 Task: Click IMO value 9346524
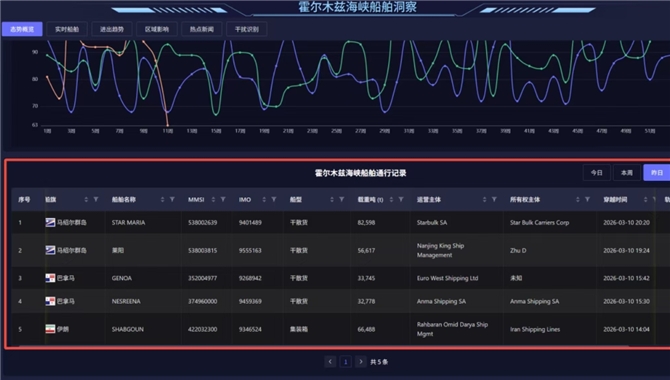[x=250, y=329]
